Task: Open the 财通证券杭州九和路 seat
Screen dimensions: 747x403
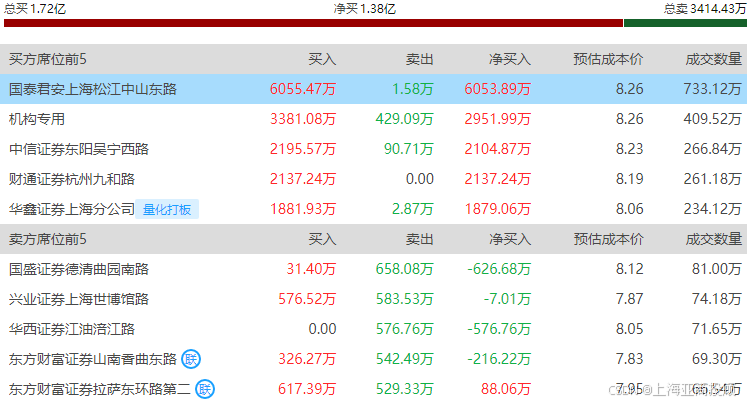Action: [72, 179]
